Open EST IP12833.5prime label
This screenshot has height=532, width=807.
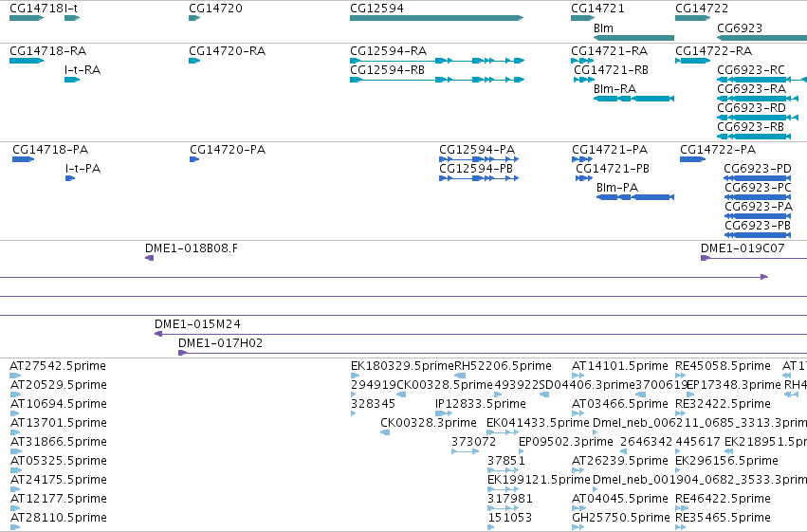tap(481, 404)
